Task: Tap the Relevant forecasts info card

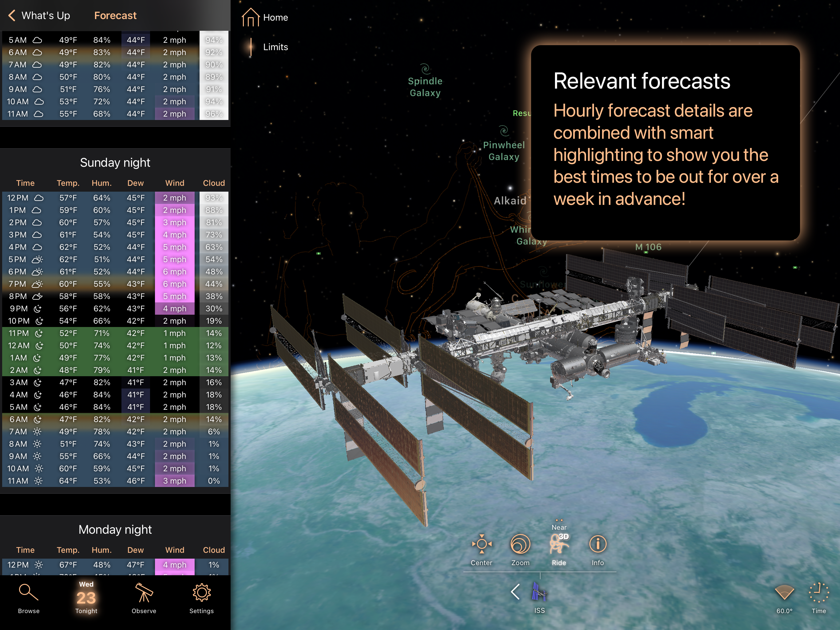Action: tap(665, 142)
